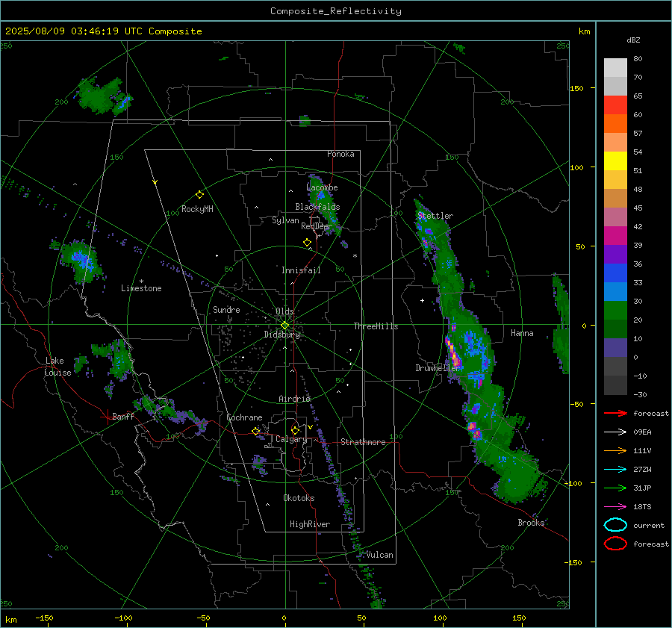Image resolution: width=672 pixels, height=628 pixels.
Task: Pick the dark orange 60 dBZ swatch
Action: point(615,123)
